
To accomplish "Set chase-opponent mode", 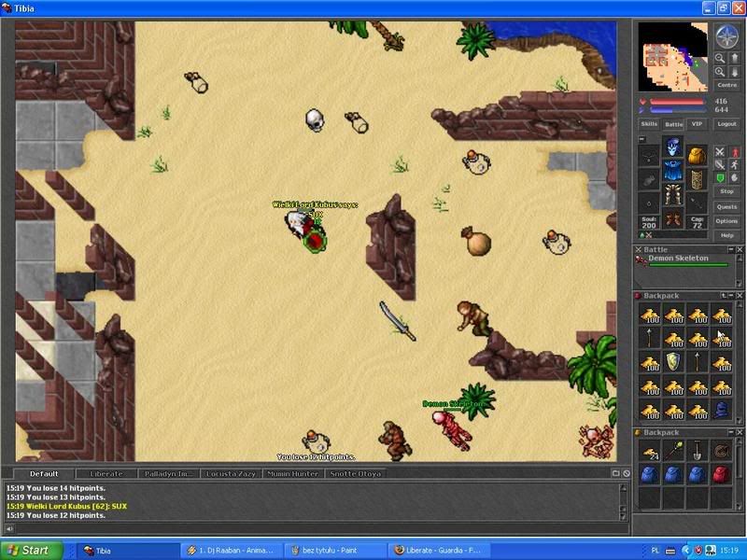I will tap(735, 165).
